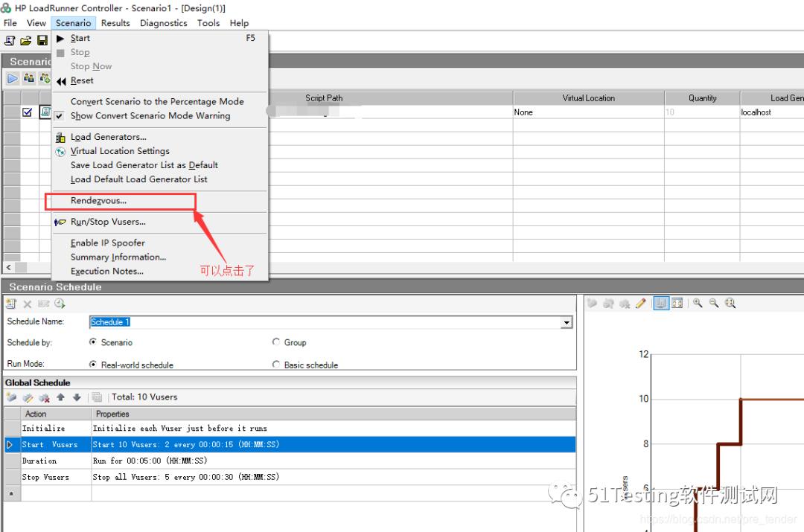Click the Add Vusers icon with green plus

pyautogui.click(x=45, y=78)
